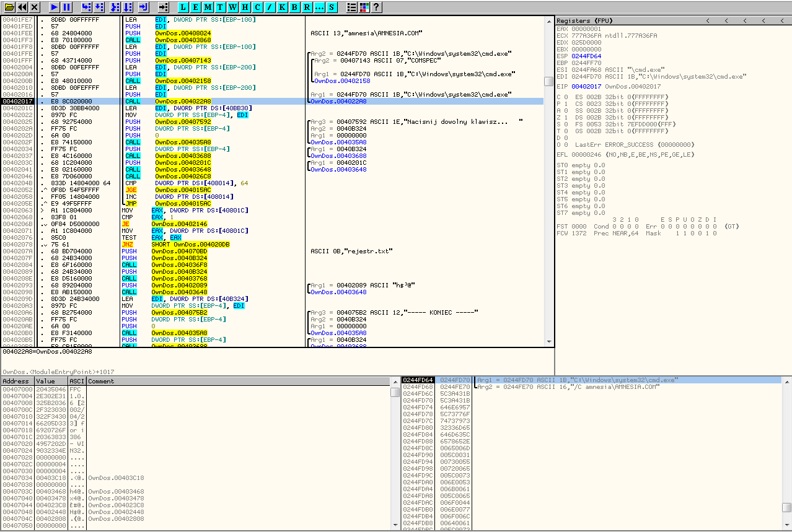
Task: Restart the program with the rewind icon
Action: pyautogui.click(x=22, y=7)
